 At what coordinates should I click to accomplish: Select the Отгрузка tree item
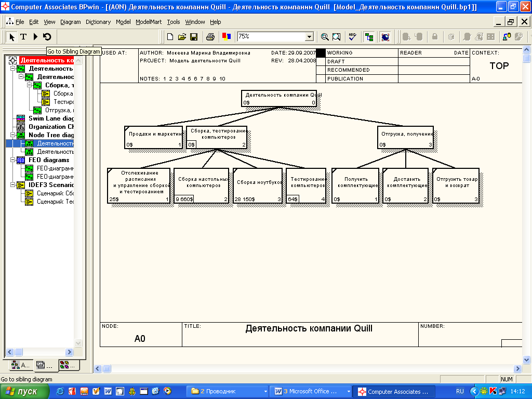54,110
